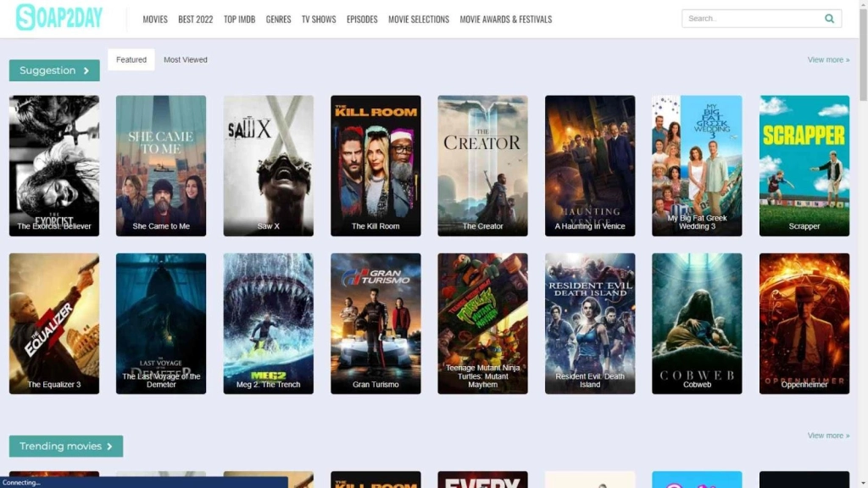The width and height of the screenshot is (868, 488).
Task: Open the Movies menu item
Action: [155, 19]
